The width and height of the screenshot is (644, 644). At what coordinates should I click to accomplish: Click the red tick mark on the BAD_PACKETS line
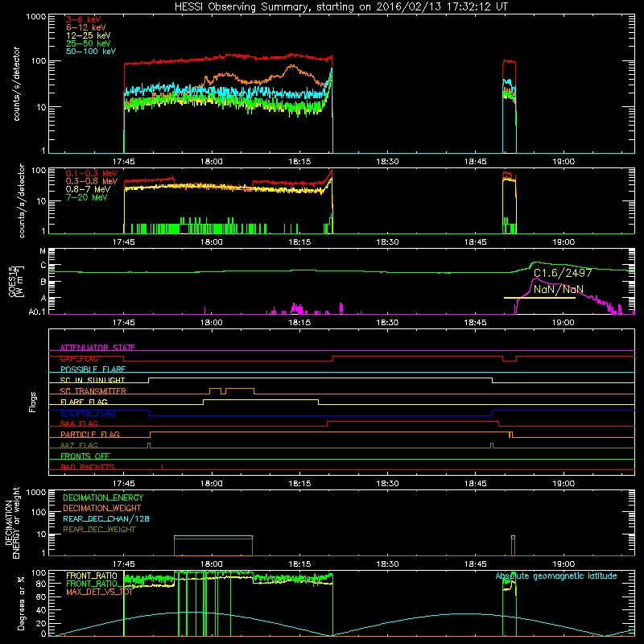[x=163, y=467]
